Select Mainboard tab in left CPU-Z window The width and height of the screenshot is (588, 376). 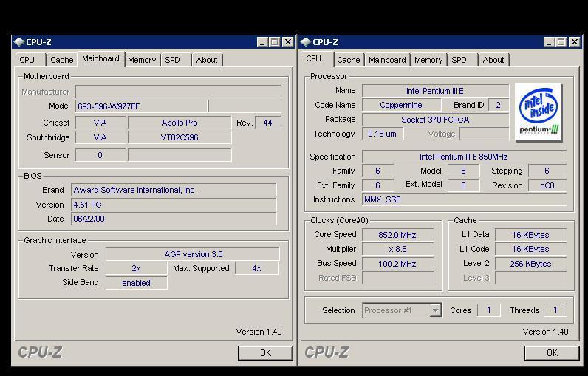tap(101, 59)
